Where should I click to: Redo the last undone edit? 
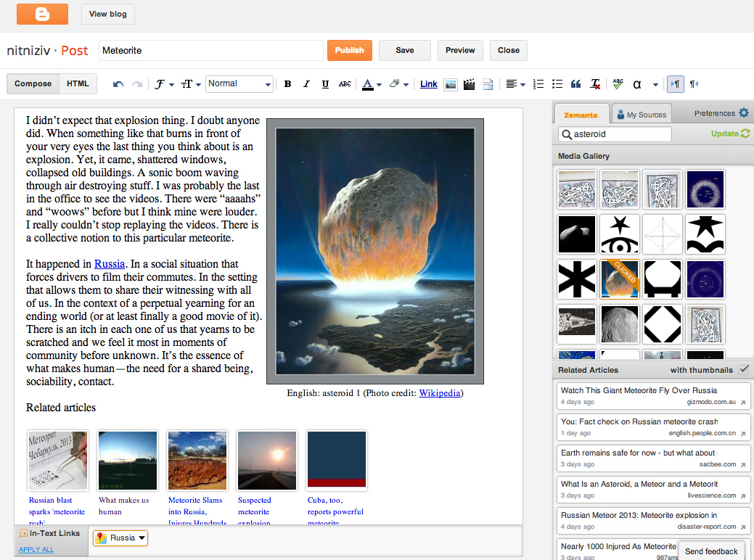point(137,84)
